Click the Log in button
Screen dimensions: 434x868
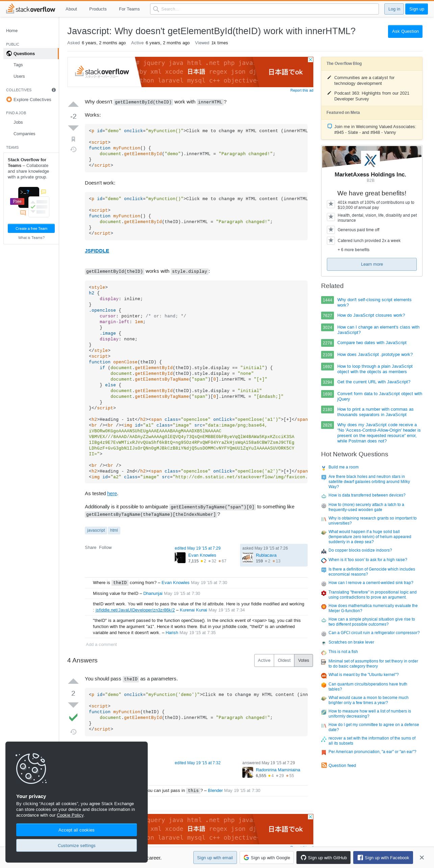coord(394,9)
